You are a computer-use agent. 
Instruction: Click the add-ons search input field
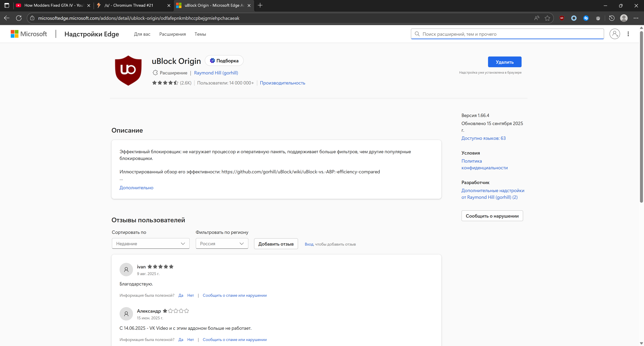[x=510, y=34]
